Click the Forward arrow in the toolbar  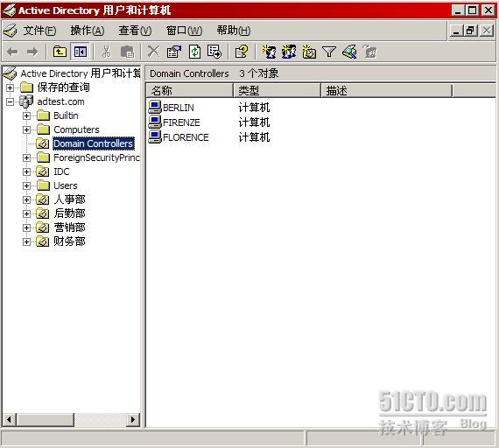pos(32,52)
